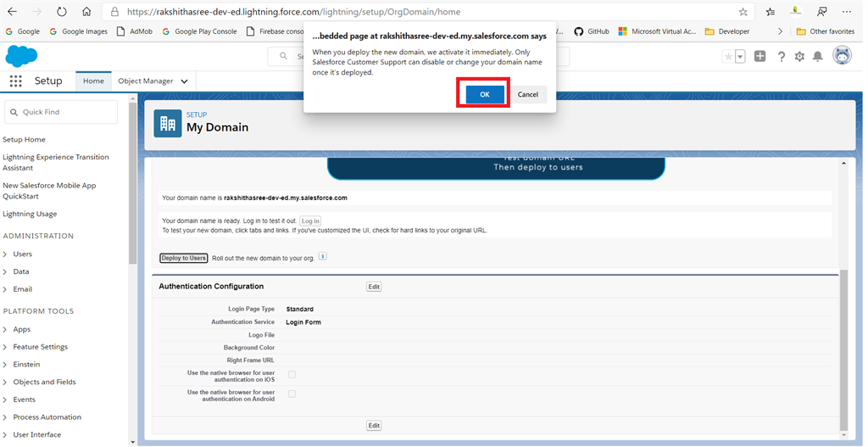
Task: Open the Firebase console bookmark
Action: tap(275, 31)
